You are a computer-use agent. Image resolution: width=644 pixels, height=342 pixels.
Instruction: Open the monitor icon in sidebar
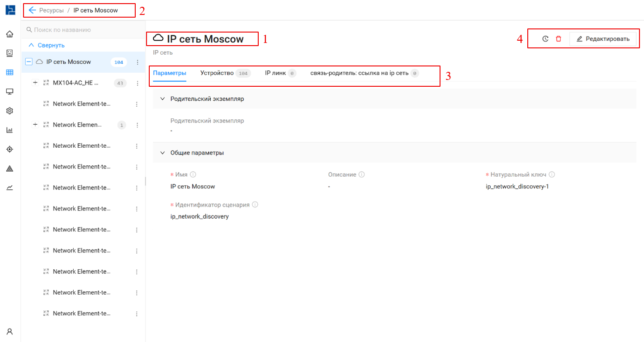tap(9, 92)
